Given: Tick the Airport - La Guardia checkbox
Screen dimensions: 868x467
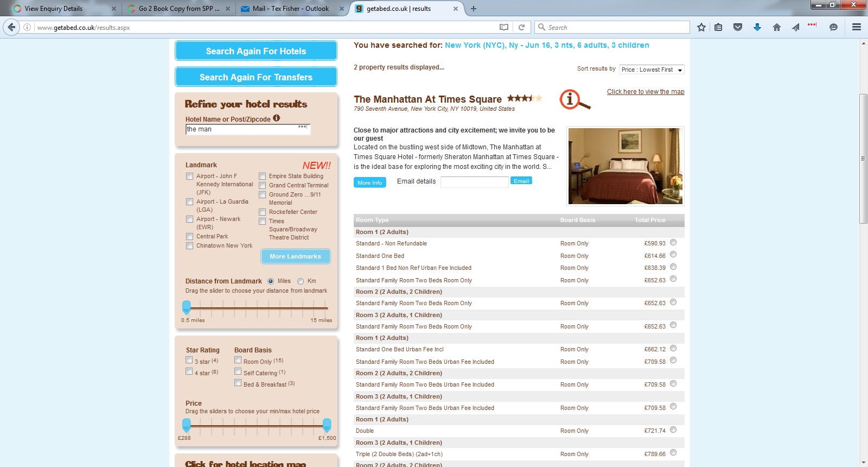Looking at the screenshot, I should tap(189, 201).
